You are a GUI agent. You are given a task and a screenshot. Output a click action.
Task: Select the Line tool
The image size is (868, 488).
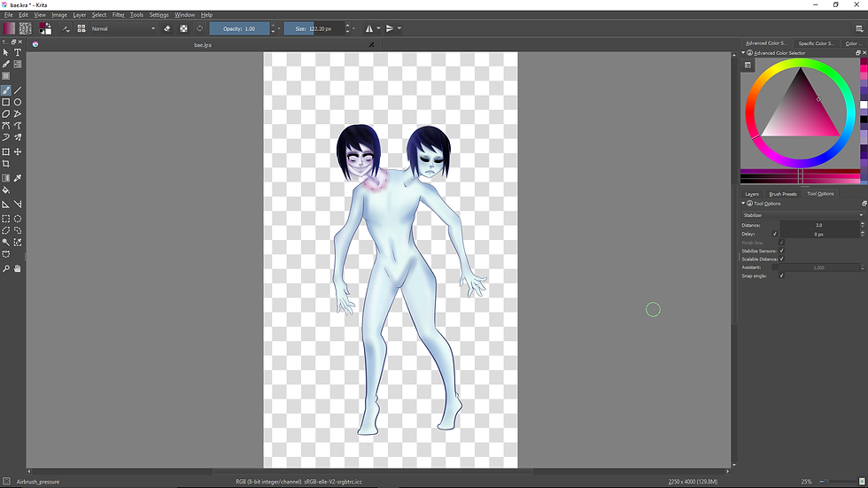(x=18, y=90)
